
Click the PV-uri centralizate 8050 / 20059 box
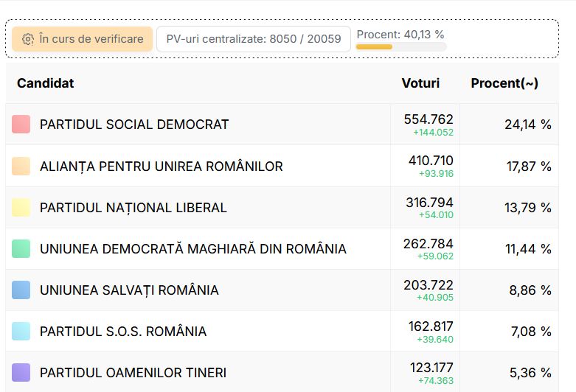[254, 39]
